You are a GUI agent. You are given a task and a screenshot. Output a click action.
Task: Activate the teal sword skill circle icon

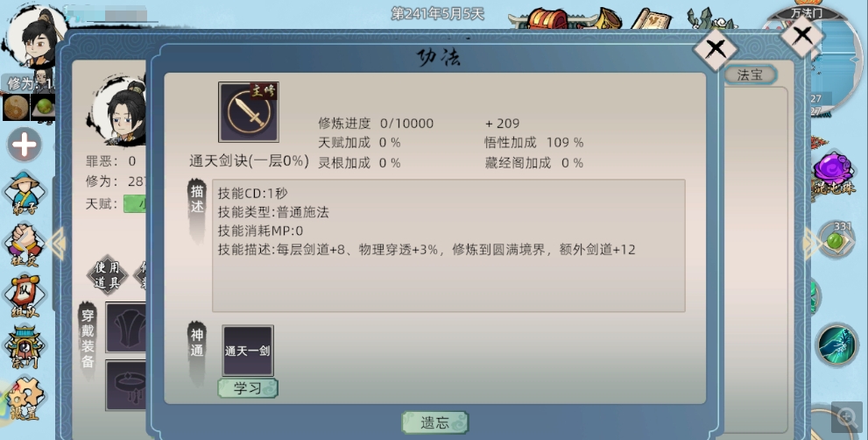coord(836,344)
